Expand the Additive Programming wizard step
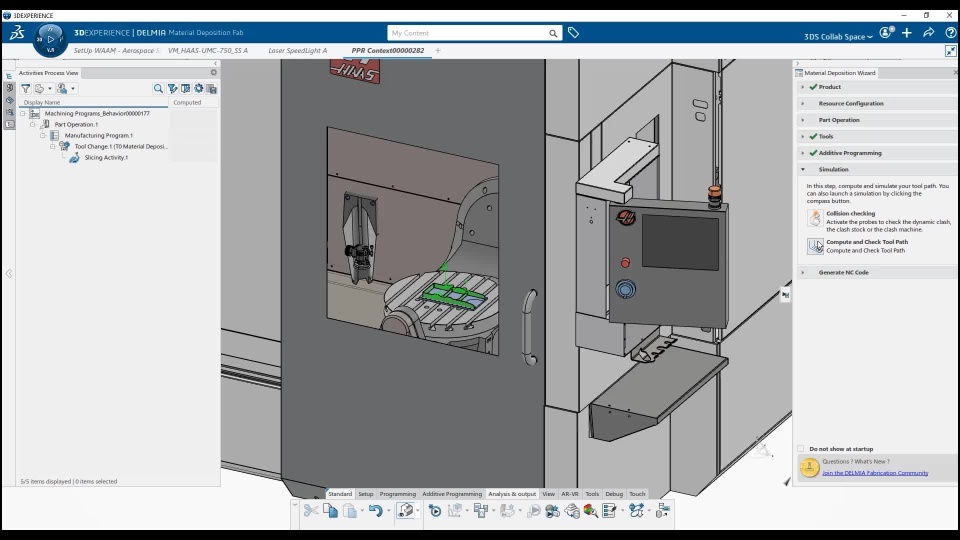This screenshot has width=960, height=540. 803,153
